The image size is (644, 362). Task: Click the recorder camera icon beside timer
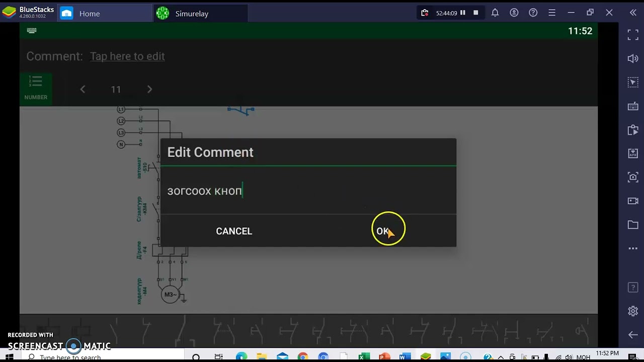tap(425, 13)
